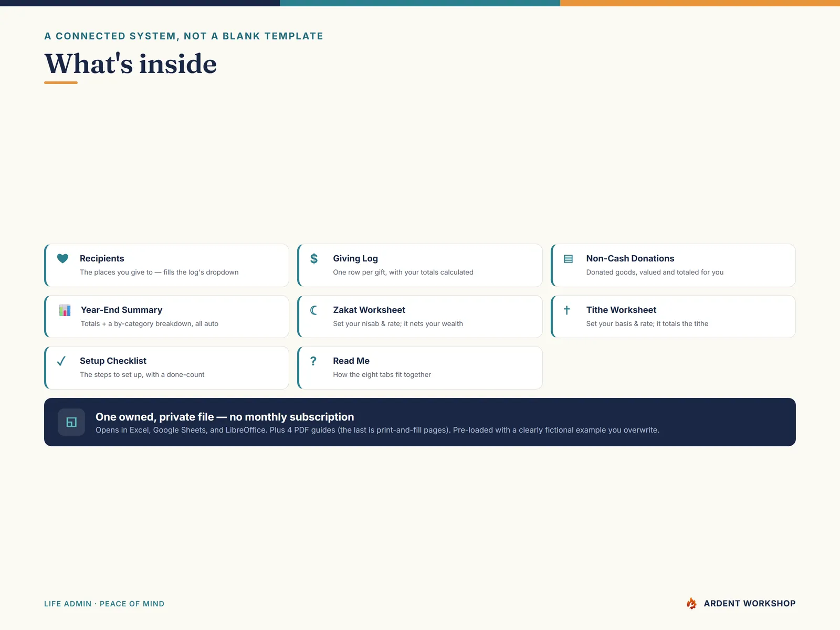
Task: Click the window icon in the dark banner
Action: pos(71,422)
